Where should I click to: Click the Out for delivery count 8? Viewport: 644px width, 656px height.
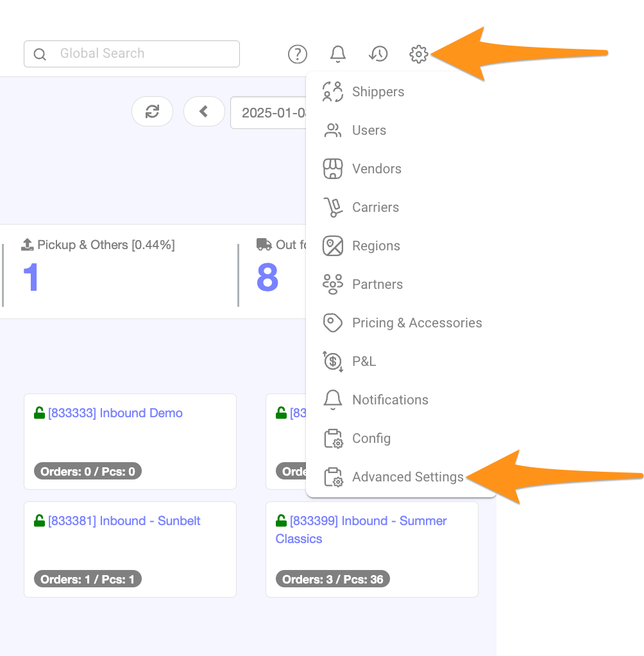coord(267,277)
